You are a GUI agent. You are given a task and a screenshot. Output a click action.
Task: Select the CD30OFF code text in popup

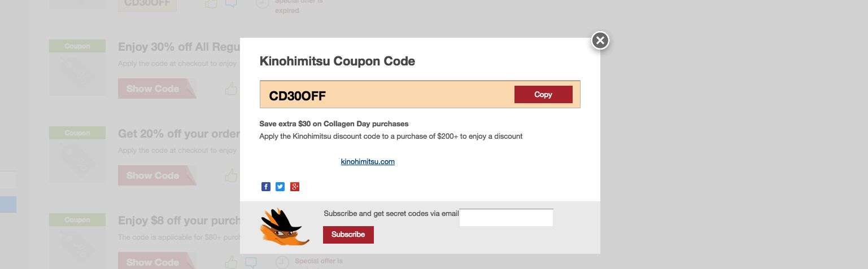(x=298, y=96)
